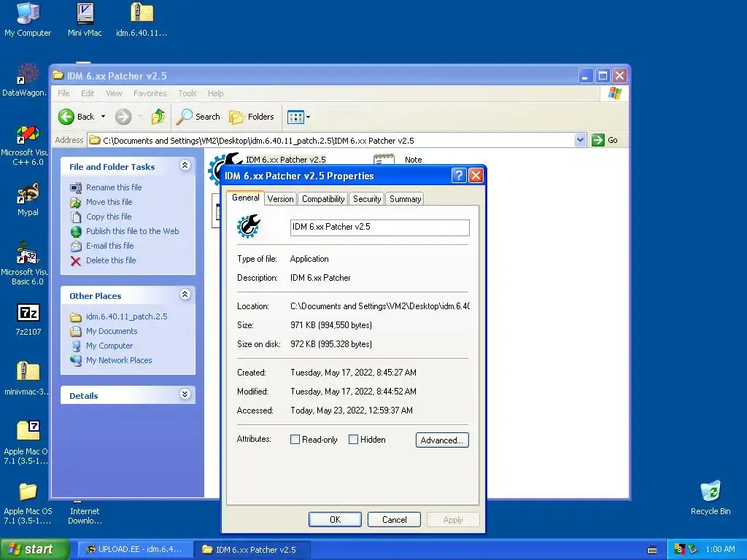Switch to the Summary tab

pyautogui.click(x=405, y=199)
